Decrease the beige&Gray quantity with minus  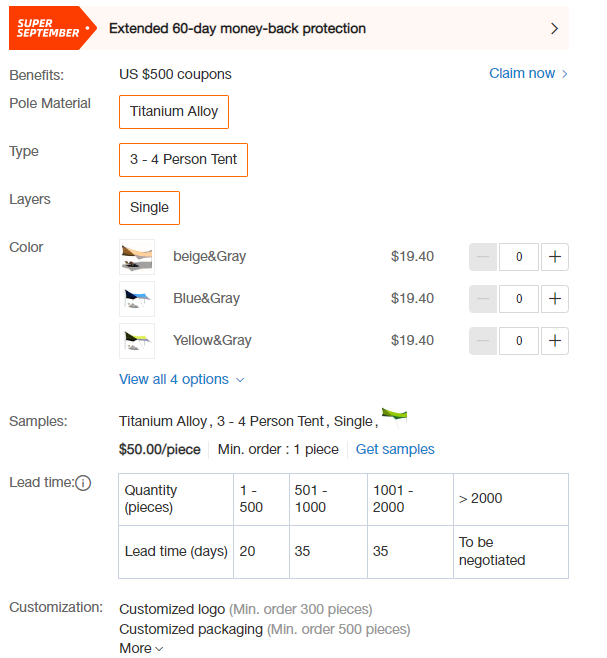pos(483,256)
